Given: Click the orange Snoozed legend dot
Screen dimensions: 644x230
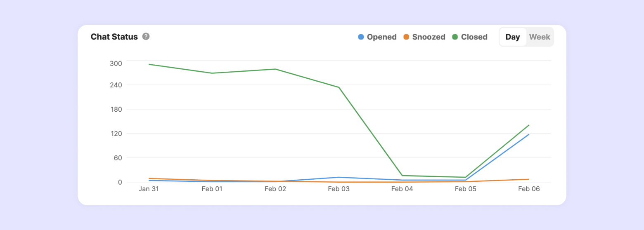Looking at the screenshot, I should pos(406,37).
